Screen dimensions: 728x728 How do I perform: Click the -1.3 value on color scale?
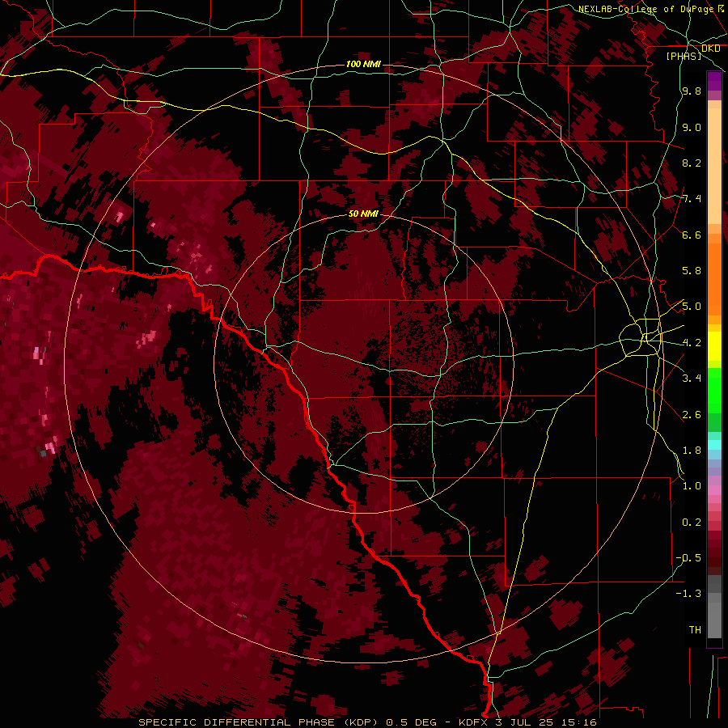tap(688, 594)
